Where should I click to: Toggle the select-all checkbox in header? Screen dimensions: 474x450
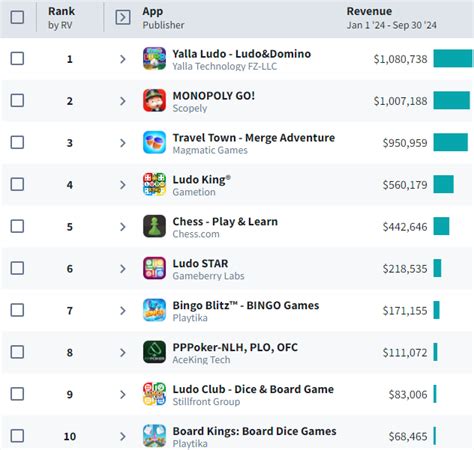pyautogui.click(x=17, y=17)
